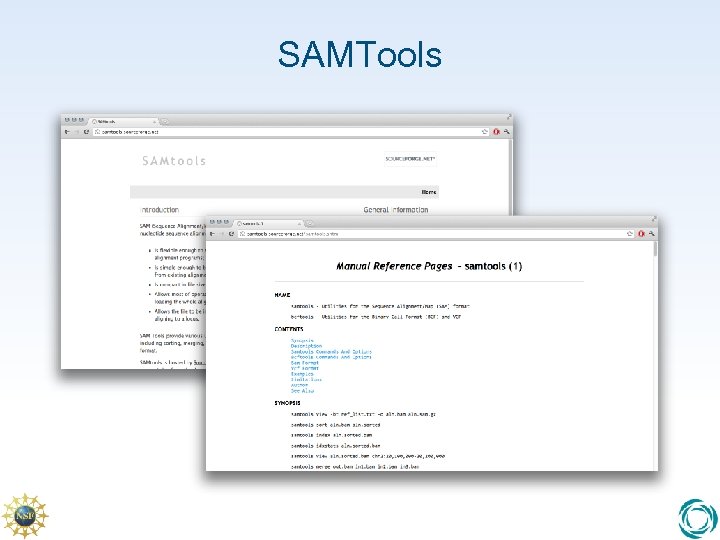The width and height of the screenshot is (720, 540).
Task: Click SAMtools page title in rear window
Action: pyautogui.click(x=174, y=161)
